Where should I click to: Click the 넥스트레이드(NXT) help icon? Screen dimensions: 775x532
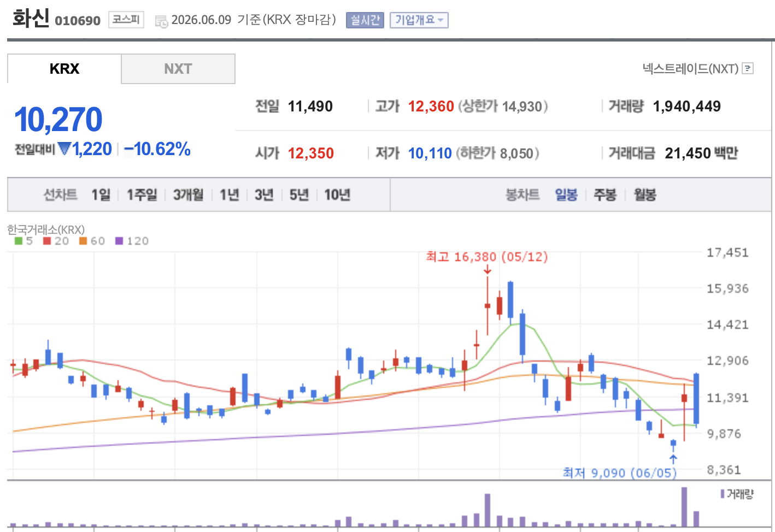748,68
